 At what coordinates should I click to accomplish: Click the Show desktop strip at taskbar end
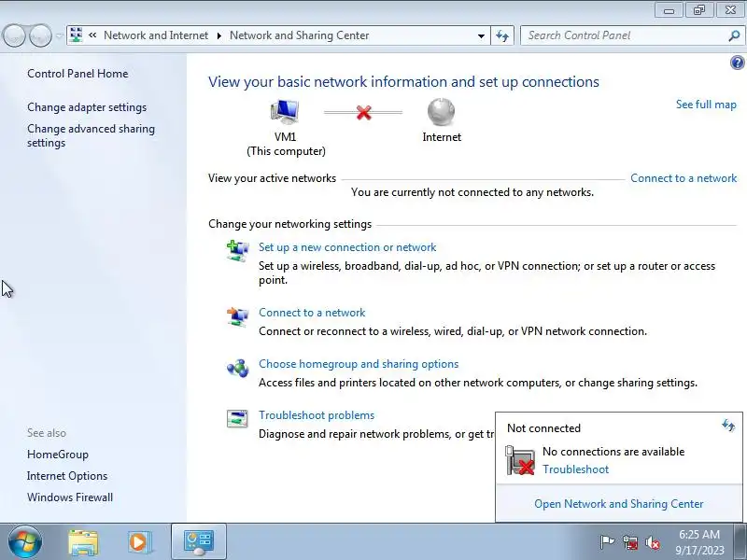pos(742,542)
